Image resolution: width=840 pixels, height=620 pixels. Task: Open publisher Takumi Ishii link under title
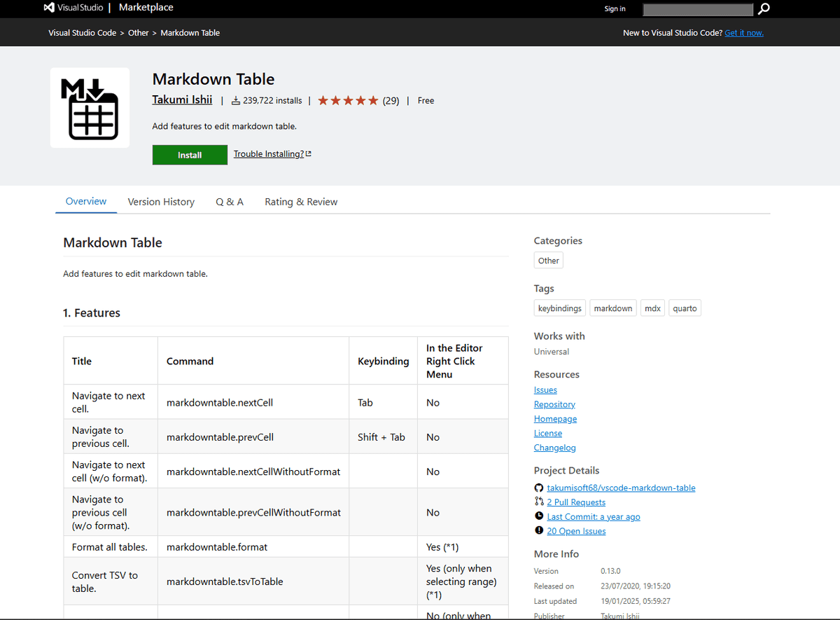(x=182, y=100)
